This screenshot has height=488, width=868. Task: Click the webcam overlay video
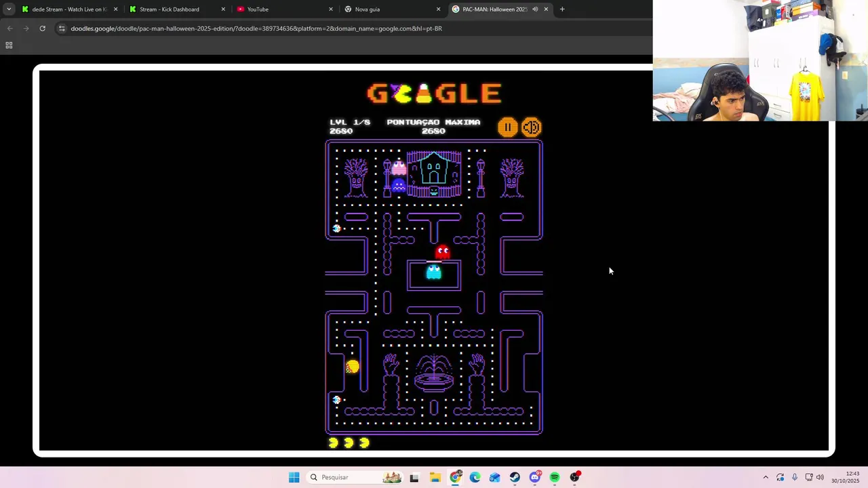tap(760, 60)
